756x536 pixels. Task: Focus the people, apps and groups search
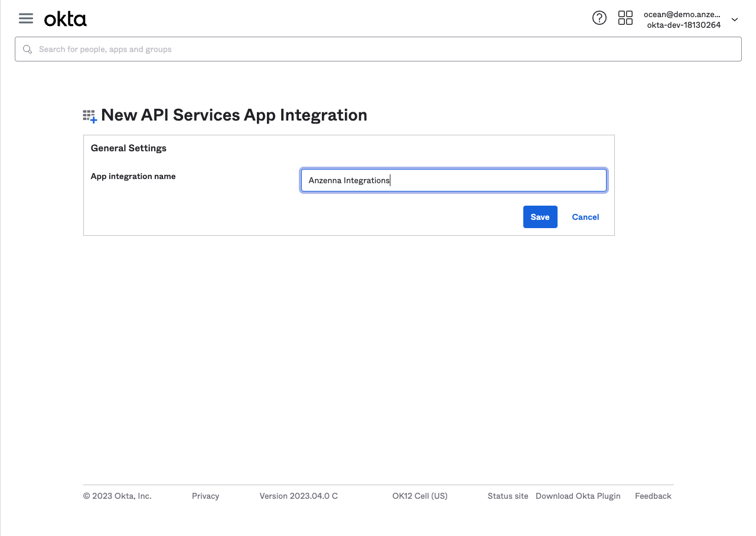pyautogui.click(x=378, y=50)
